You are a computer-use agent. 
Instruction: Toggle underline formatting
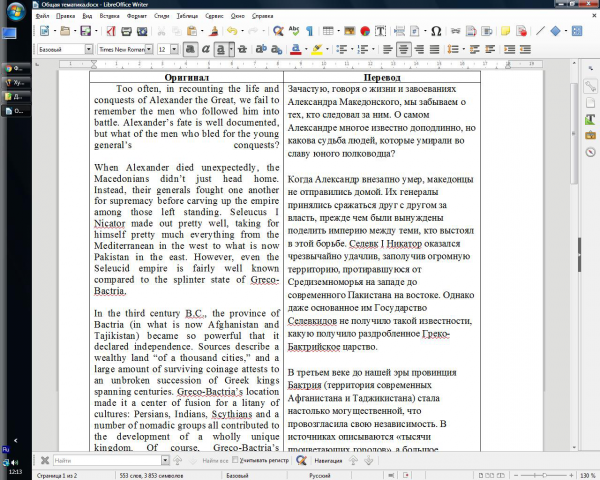coord(220,49)
